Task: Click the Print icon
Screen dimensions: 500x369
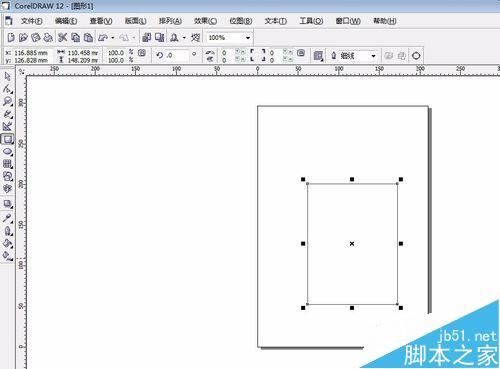Action: pos(48,37)
